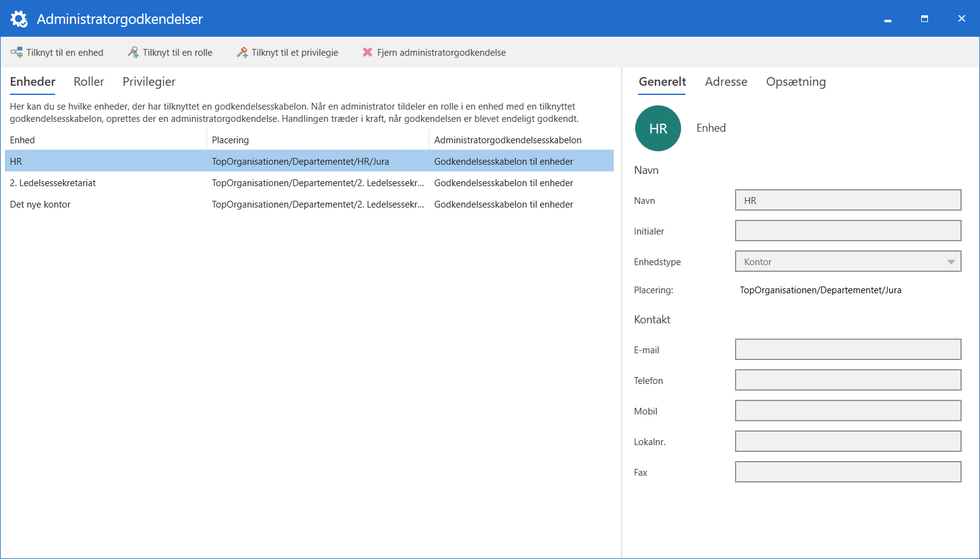Sort by the Placering column header
Screen dimensions: 980x559
(230, 140)
